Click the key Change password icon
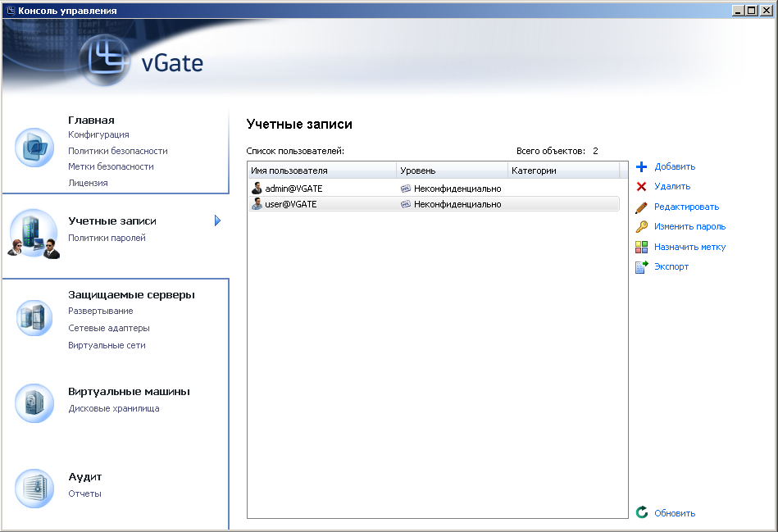 coord(642,227)
